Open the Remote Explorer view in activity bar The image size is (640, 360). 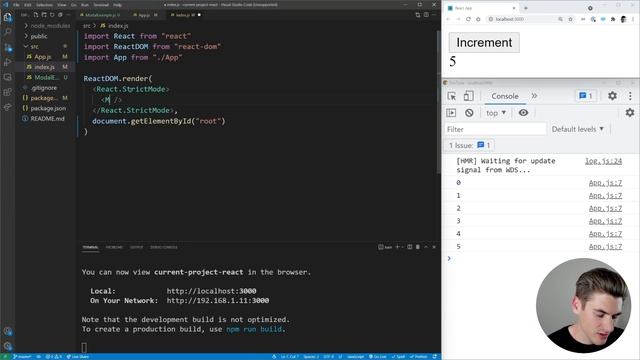(x=7, y=77)
